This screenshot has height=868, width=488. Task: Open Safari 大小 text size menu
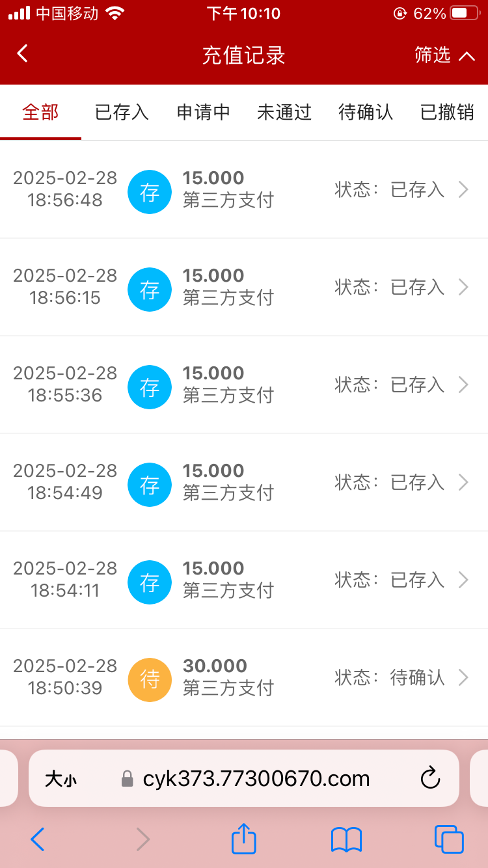[x=61, y=779]
